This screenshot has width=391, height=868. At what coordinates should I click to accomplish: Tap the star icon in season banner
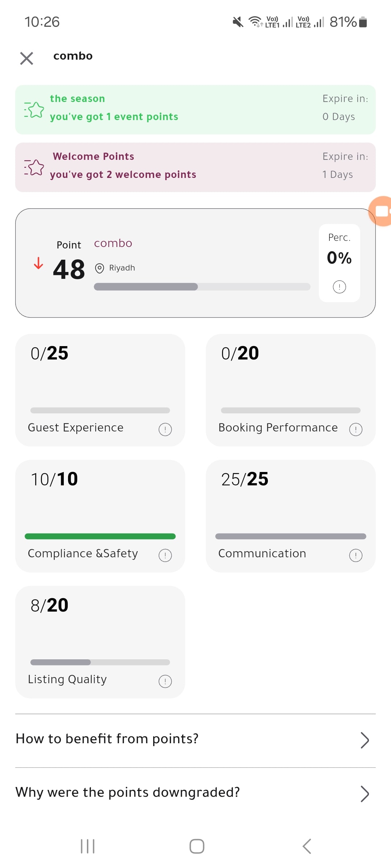pos(34,110)
